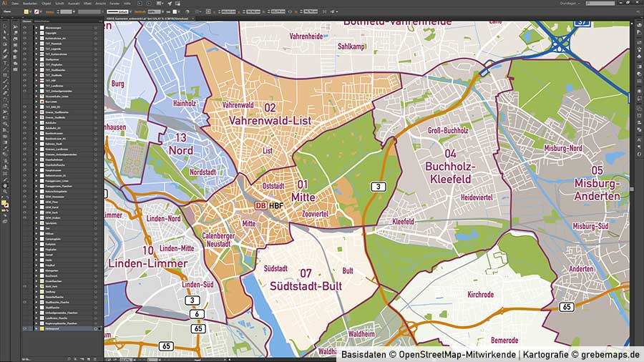Open the Datei menu
Image resolution: width=644 pixels, height=362 pixels.
[x=15, y=4]
